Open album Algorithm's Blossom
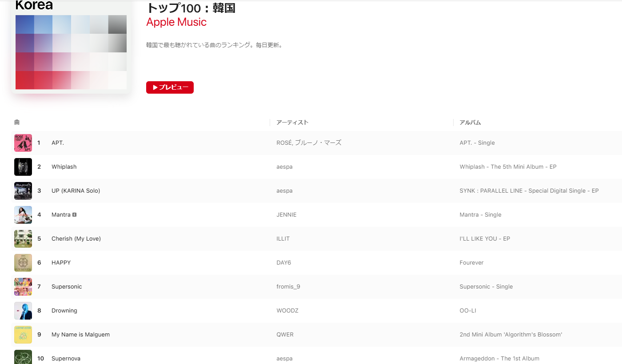 (x=511, y=335)
